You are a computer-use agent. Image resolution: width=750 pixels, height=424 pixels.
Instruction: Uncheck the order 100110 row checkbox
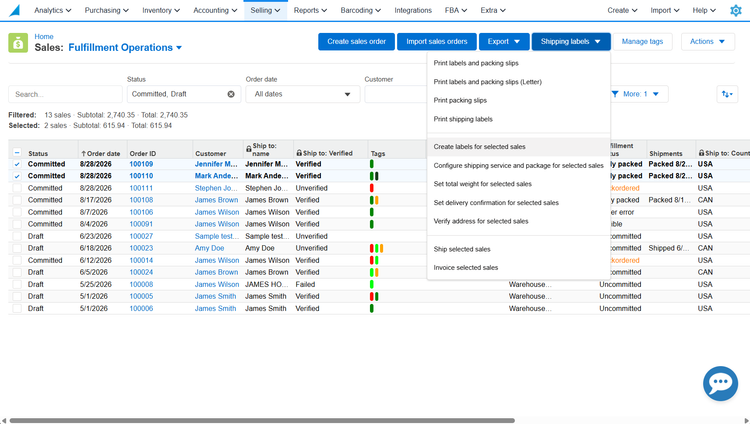[x=17, y=176]
